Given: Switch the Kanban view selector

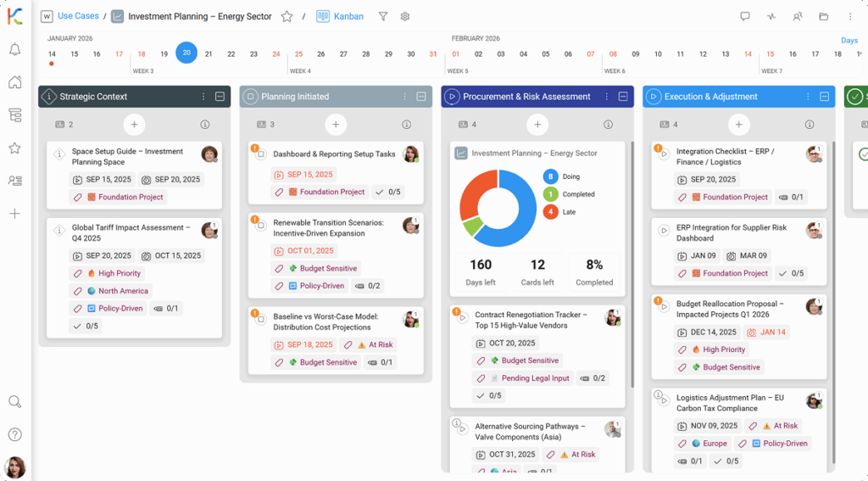Looking at the screenshot, I should [340, 16].
